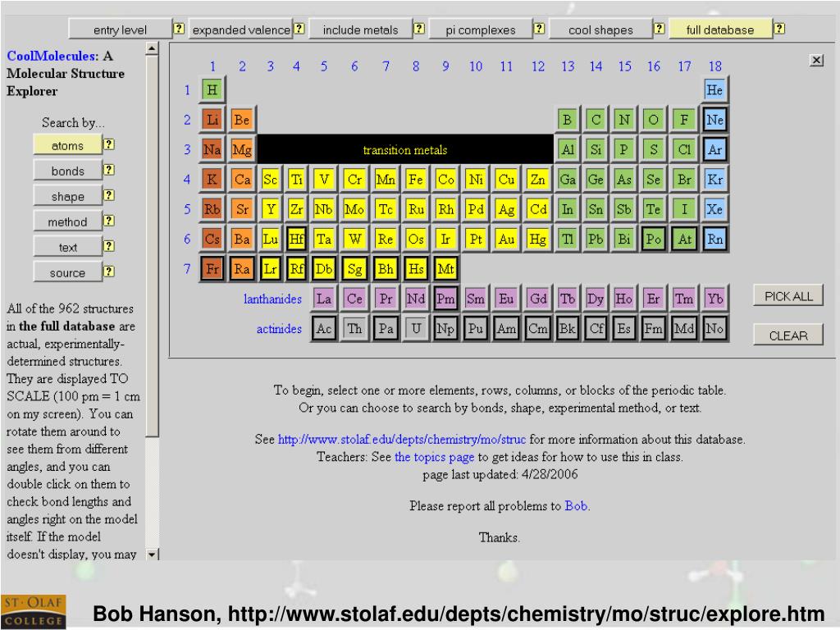Open help for entry level tab
The height and width of the screenshot is (630, 840).
(180, 29)
